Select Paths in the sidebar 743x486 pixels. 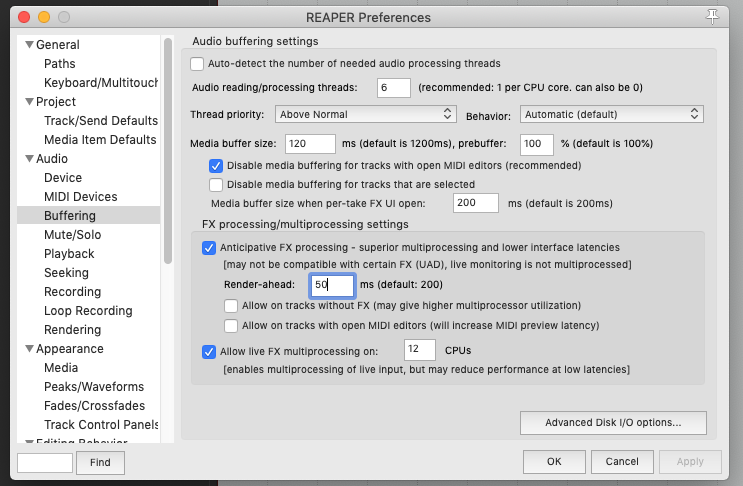pos(60,63)
